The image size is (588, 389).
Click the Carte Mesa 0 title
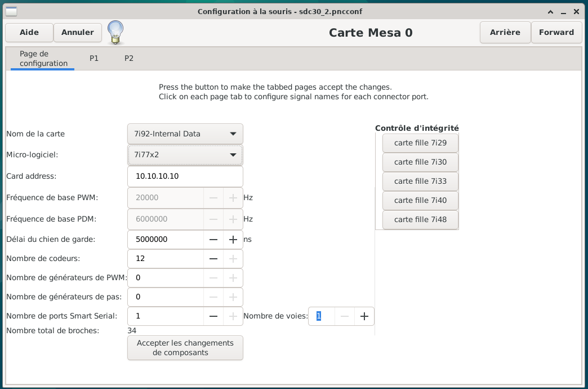tap(371, 33)
